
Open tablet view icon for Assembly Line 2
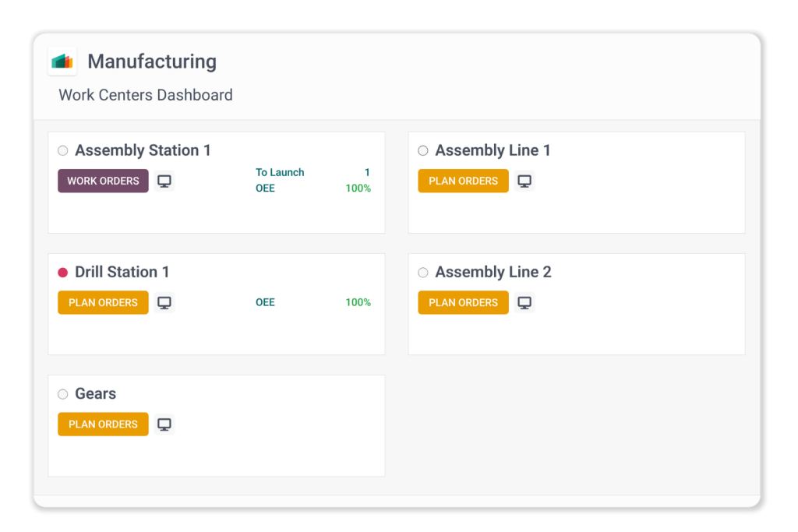[x=524, y=303]
